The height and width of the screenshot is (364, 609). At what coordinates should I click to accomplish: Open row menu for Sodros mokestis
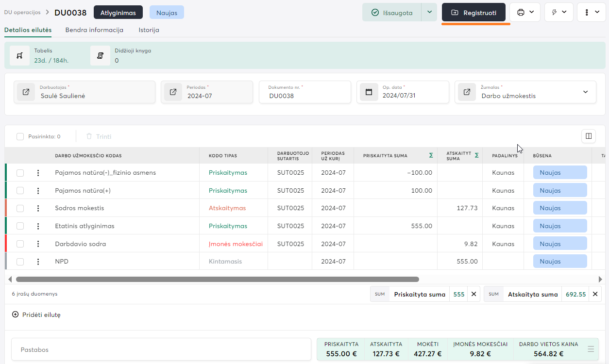point(38,208)
